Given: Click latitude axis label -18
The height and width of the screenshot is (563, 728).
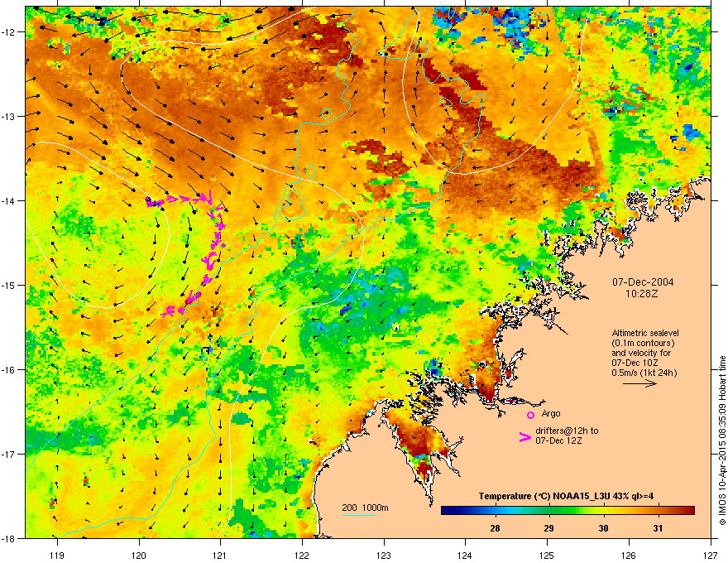Looking at the screenshot, I should (9, 538).
